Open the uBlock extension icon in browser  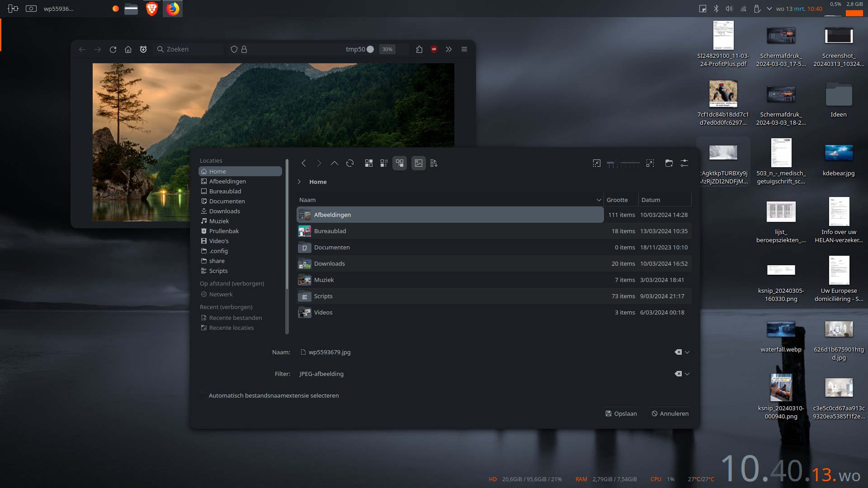pos(434,49)
